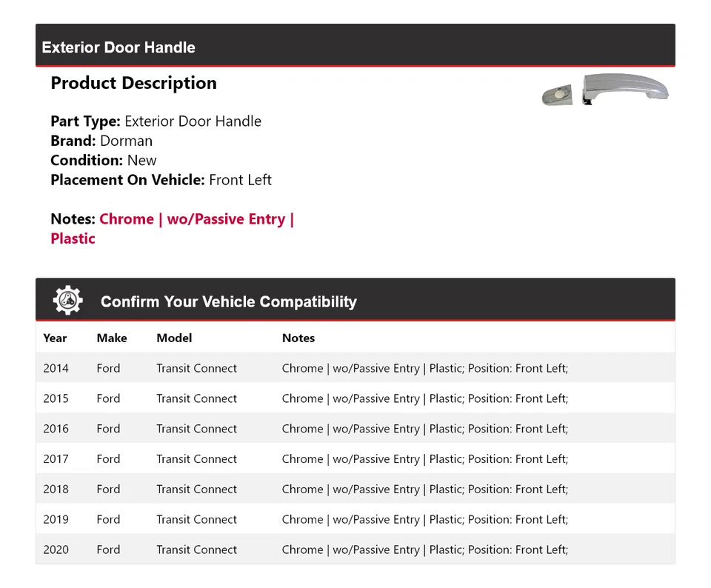Viewport: 711px width, 588px height.
Task: Select the 2019 year cell
Action: tap(56, 520)
